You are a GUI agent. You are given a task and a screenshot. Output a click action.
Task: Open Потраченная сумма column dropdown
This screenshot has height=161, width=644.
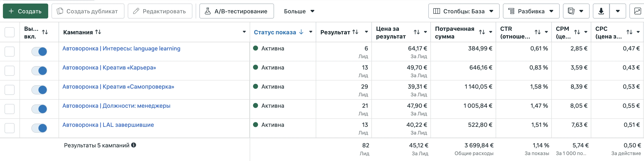pos(490,32)
